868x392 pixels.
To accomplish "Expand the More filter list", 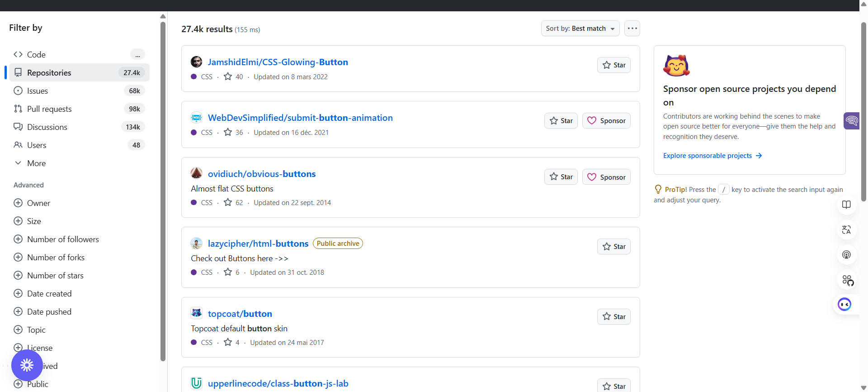I will 79,163.
